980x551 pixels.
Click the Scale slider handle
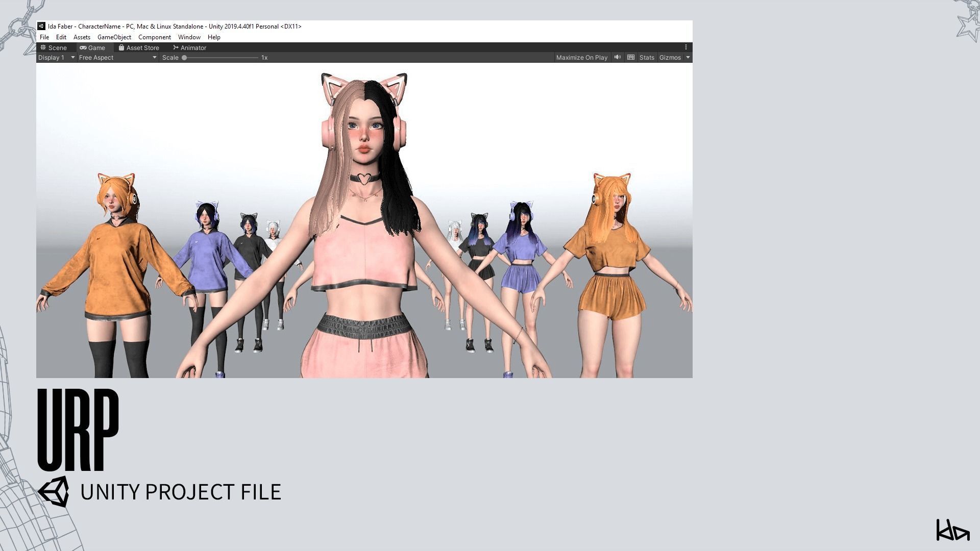184,58
